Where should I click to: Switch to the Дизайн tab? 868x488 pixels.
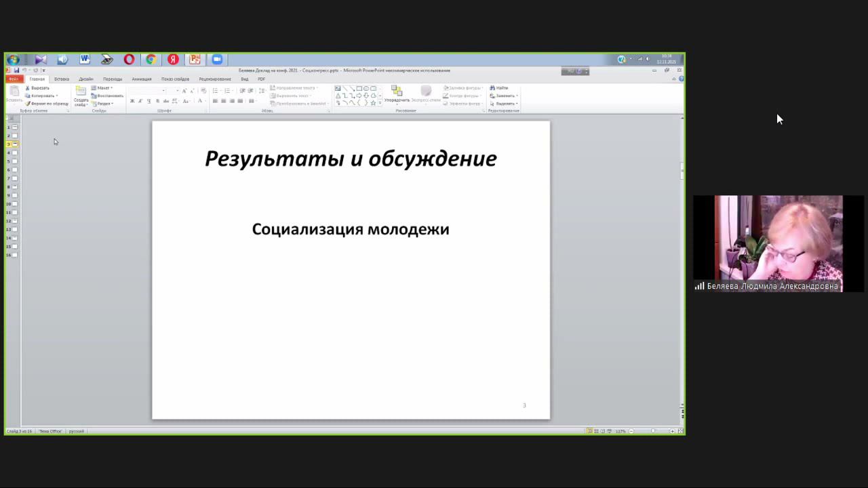click(x=86, y=79)
